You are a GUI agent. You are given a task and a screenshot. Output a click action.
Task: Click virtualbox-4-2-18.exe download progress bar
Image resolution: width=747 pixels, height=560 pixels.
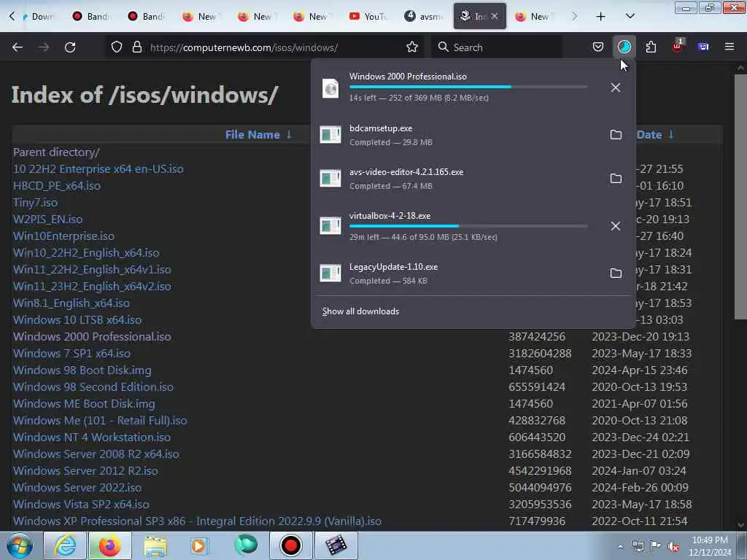point(468,226)
